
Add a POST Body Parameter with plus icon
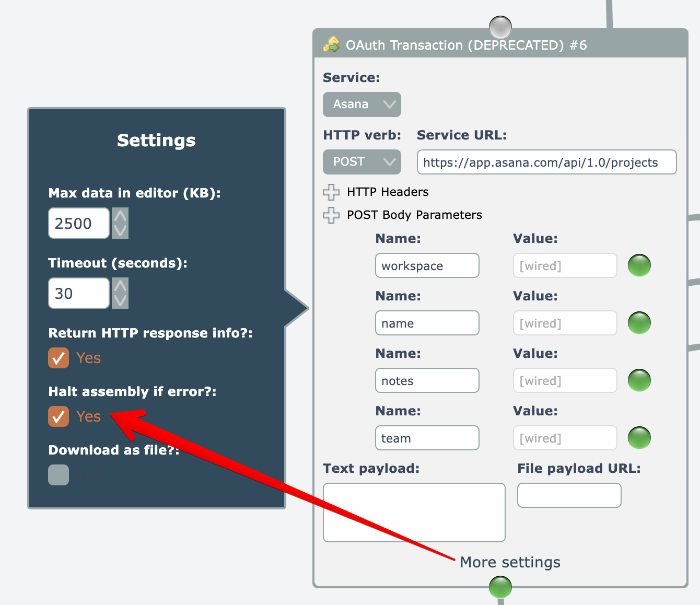331,215
